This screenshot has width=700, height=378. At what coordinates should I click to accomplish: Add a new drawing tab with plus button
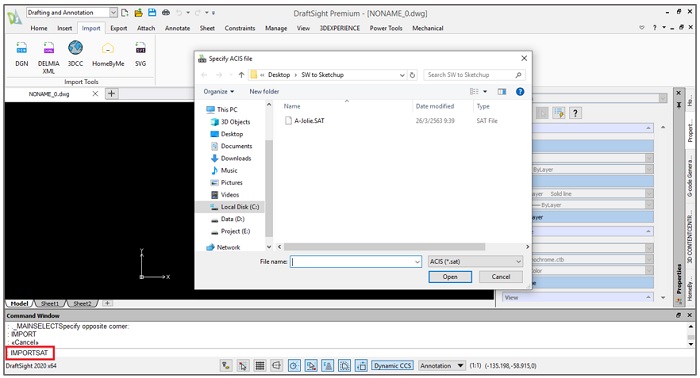pos(111,93)
